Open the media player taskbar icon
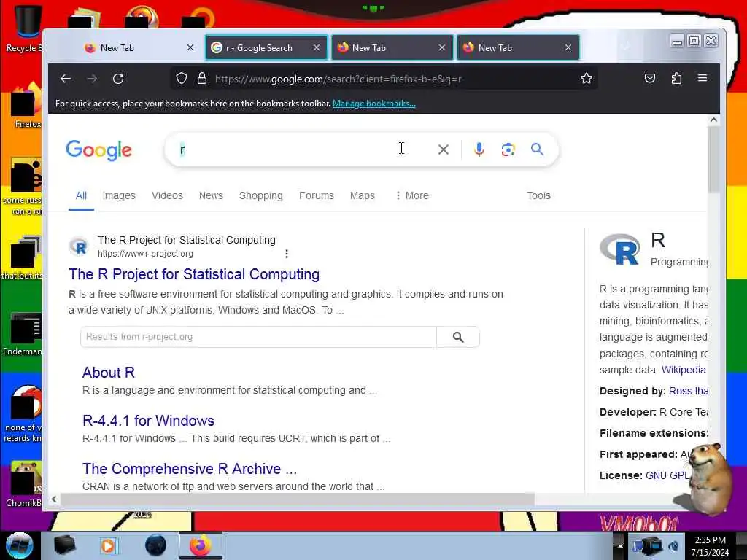747x560 pixels. click(x=109, y=545)
